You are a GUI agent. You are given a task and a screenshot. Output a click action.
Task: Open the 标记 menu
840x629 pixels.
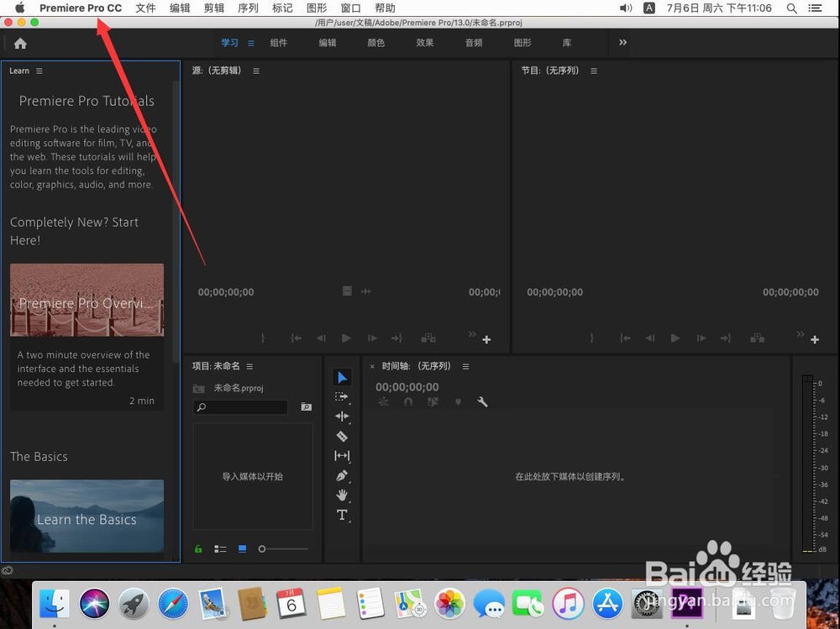(x=282, y=8)
